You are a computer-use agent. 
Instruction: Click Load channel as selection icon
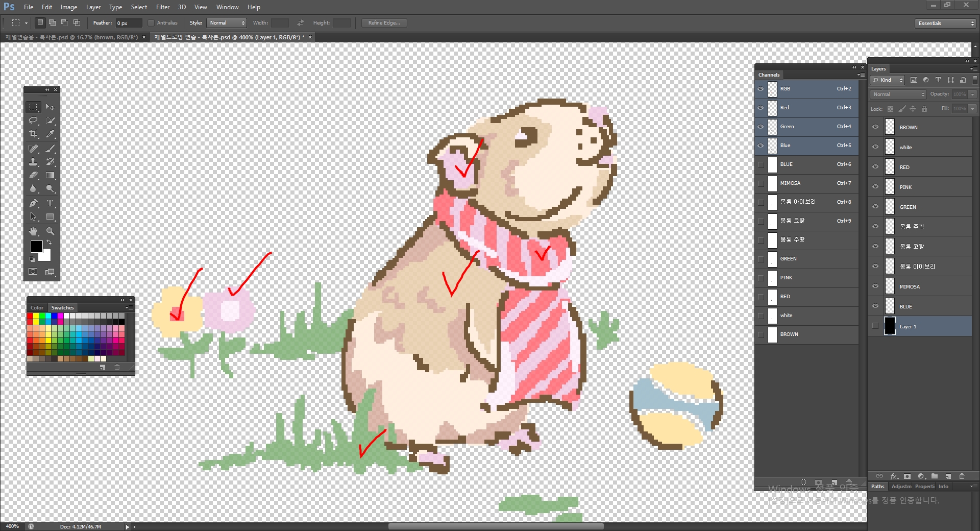point(803,482)
